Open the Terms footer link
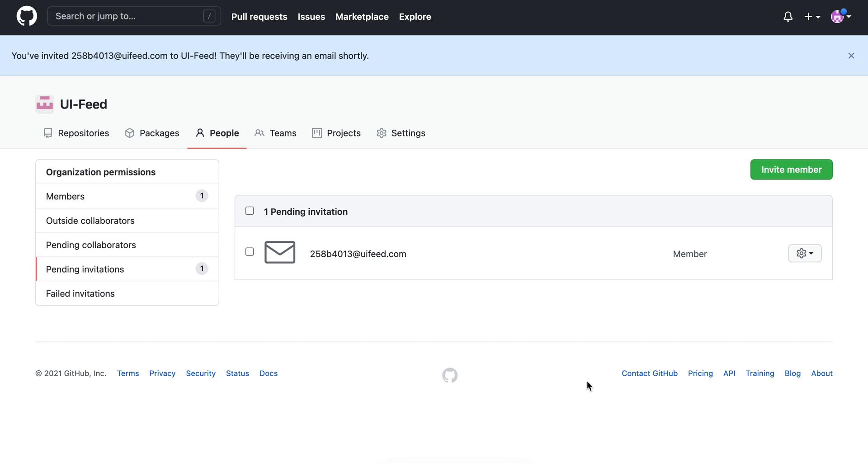868x463 pixels. pyautogui.click(x=128, y=373)
